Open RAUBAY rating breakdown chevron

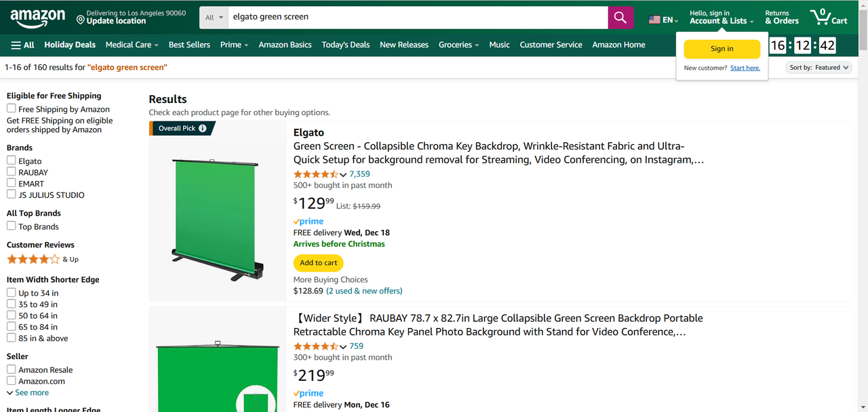coord(343,347)
